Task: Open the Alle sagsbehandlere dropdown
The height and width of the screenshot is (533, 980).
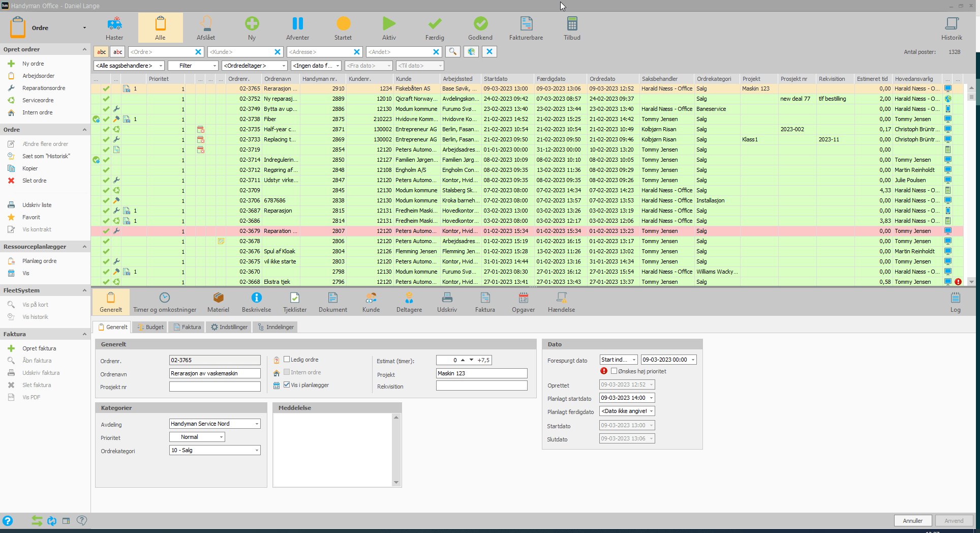Action: coord(161,65)
